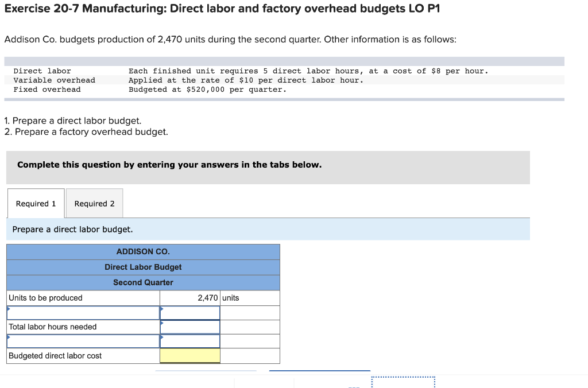588x388 pixels.
Task: Click the Variable overhead row label
Action: click(55, 80)
